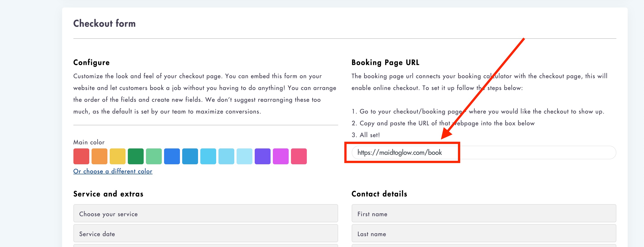Click the 'Main color' label

coord(89,142)
